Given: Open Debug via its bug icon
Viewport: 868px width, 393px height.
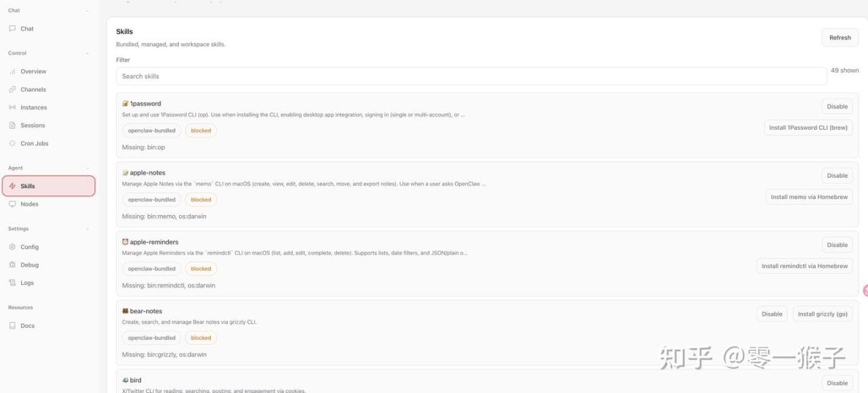Looking at the screenshot, I should [12, 265].
